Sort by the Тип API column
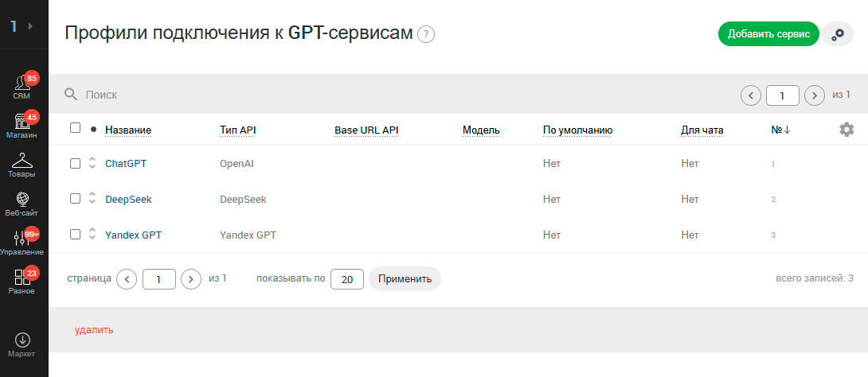Image resolution: width=868 pixels, height=377 pixels. coord(238,130)
